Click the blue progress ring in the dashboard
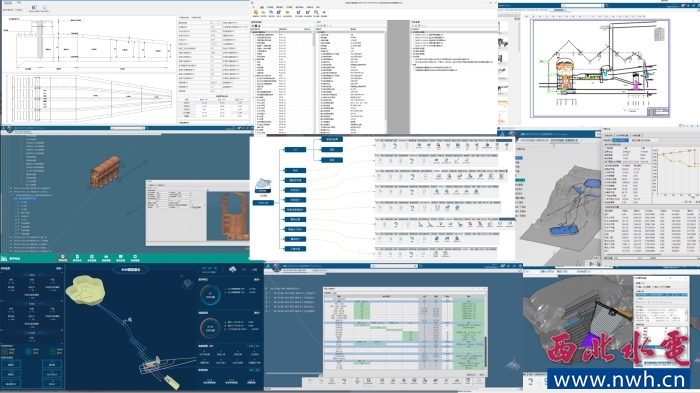Screen dimensions: 700x393 pyautogui.click(x=210, y=295)
